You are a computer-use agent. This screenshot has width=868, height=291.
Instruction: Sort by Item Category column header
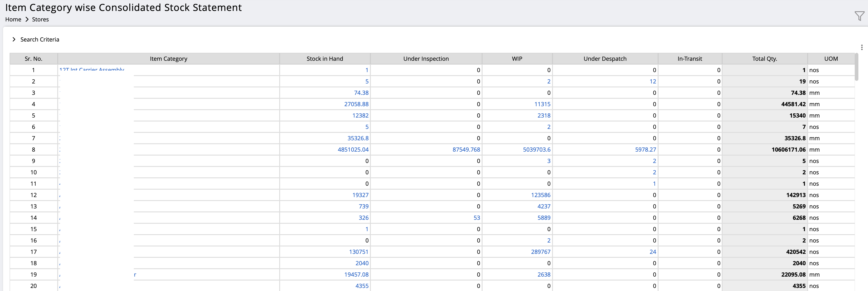169,59
